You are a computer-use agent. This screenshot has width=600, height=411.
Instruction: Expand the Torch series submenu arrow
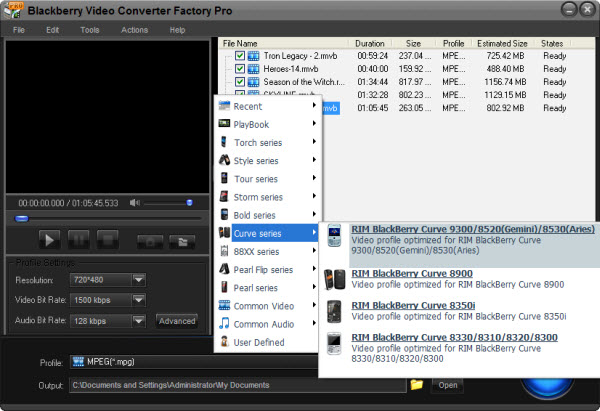pyautogui.click(x=314, y=142)
